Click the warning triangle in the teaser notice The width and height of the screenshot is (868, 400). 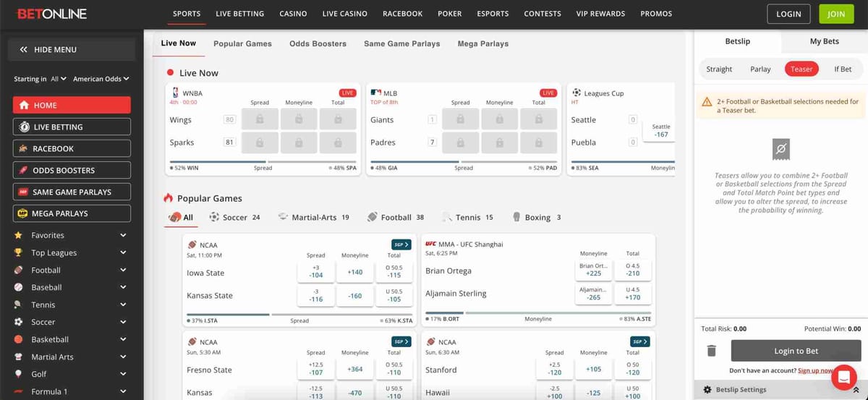(x=707, y=102)
